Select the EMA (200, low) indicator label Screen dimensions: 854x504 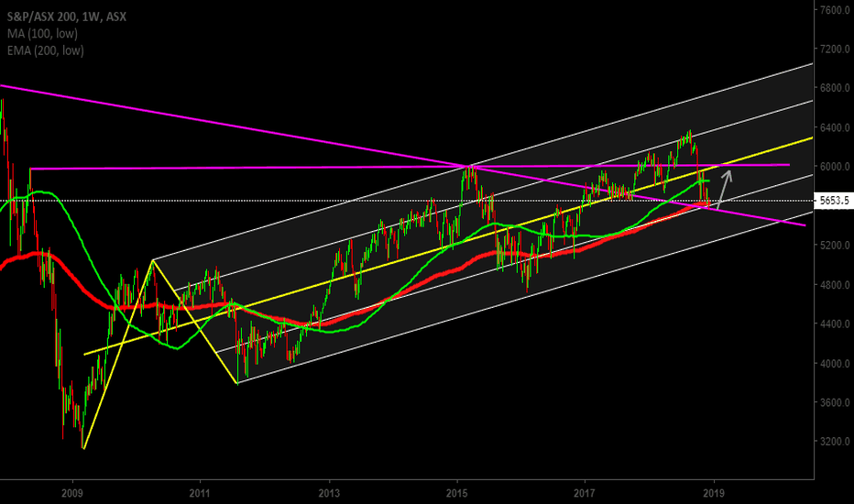click(46, 50)
